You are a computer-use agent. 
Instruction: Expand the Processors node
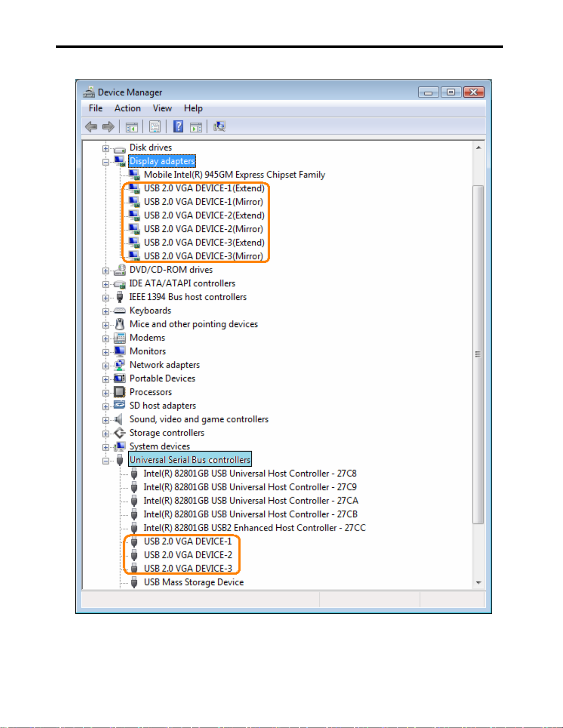click(x=106, y=393)
